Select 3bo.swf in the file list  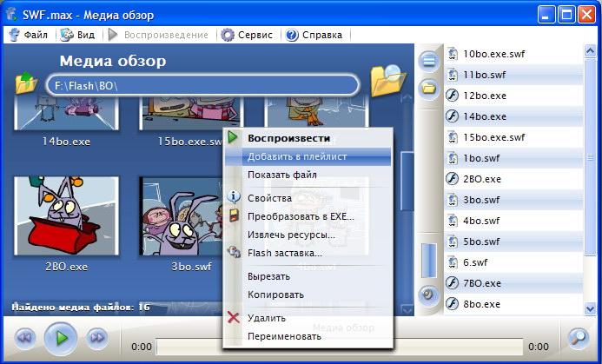tap(513, 200)
